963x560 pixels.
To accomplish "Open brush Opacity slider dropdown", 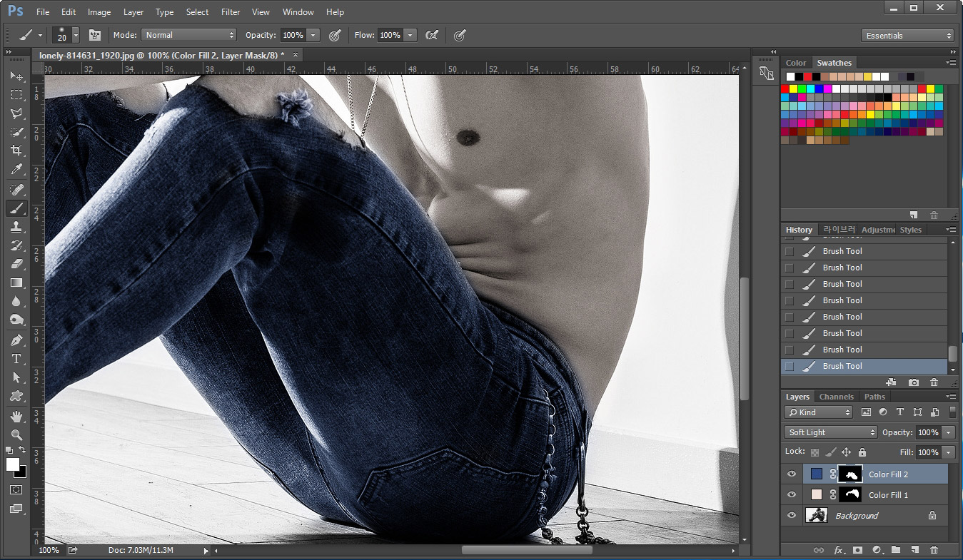I will click(x=313, y=35).
